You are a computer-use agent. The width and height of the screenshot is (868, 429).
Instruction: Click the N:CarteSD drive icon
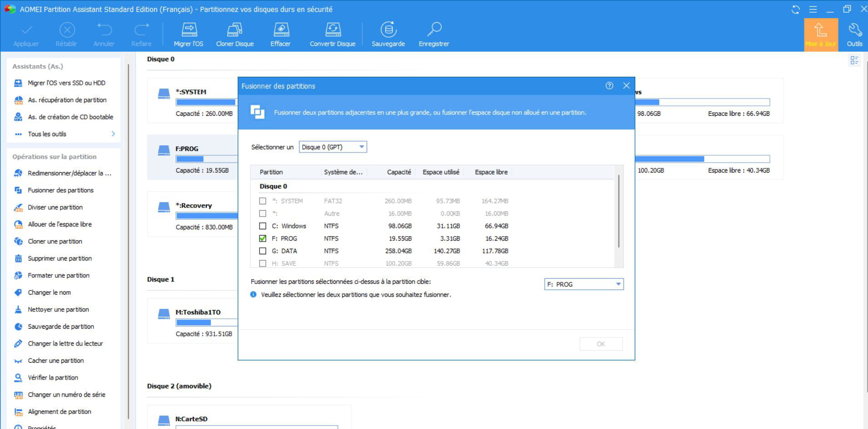pyautogui.click(x=164, y=421)
